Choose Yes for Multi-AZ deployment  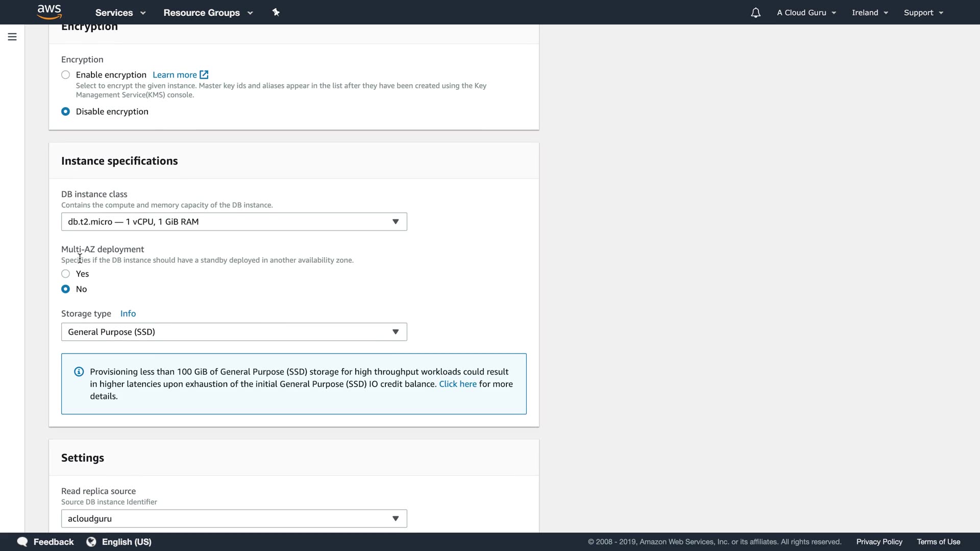point(66,274)
